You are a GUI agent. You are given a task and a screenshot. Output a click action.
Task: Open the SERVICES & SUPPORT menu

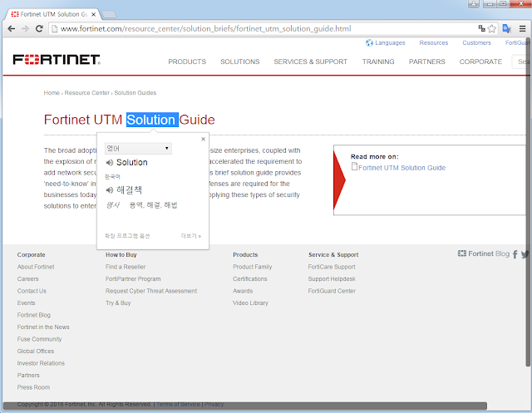[310, 61]
